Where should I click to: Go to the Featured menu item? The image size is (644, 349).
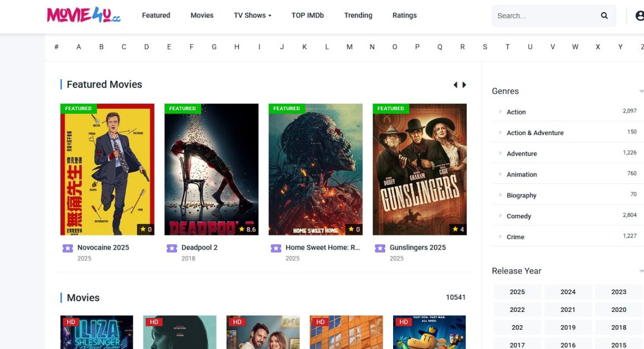pyautogui.click(x=156, y=15)
